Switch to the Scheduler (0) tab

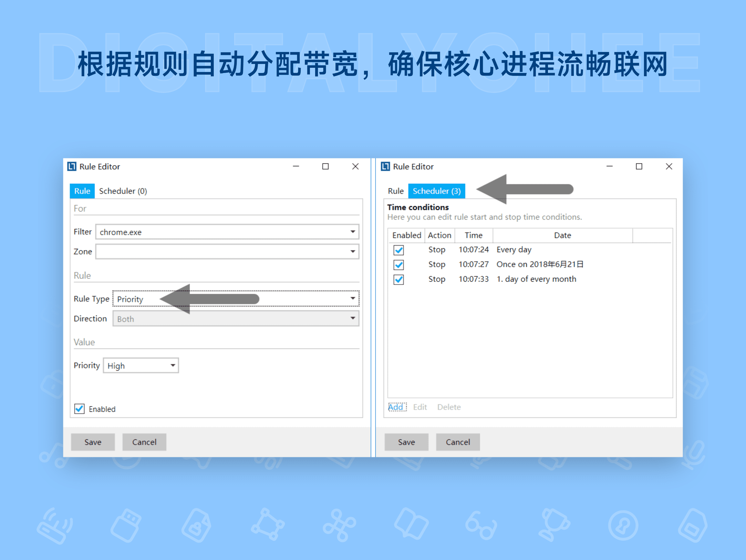(123, 191)
